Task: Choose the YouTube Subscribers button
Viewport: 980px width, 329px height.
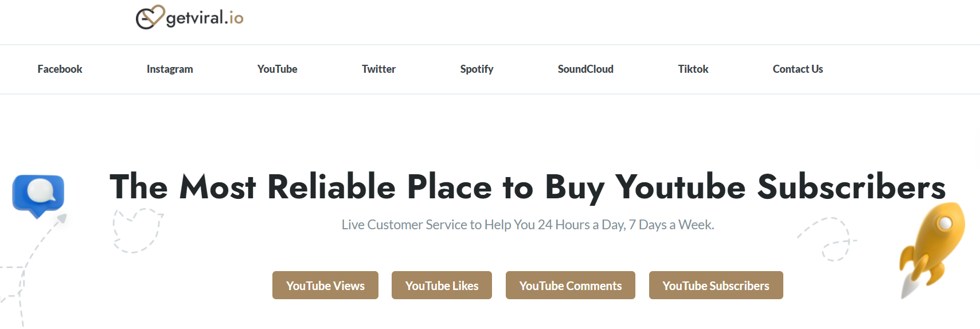Action: [x=716, y=285]
